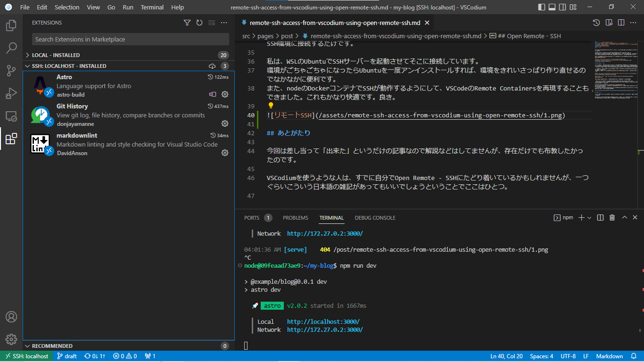Open errors and warnings count in status bar
Screen dimensions: 644x362
[125, 356]
